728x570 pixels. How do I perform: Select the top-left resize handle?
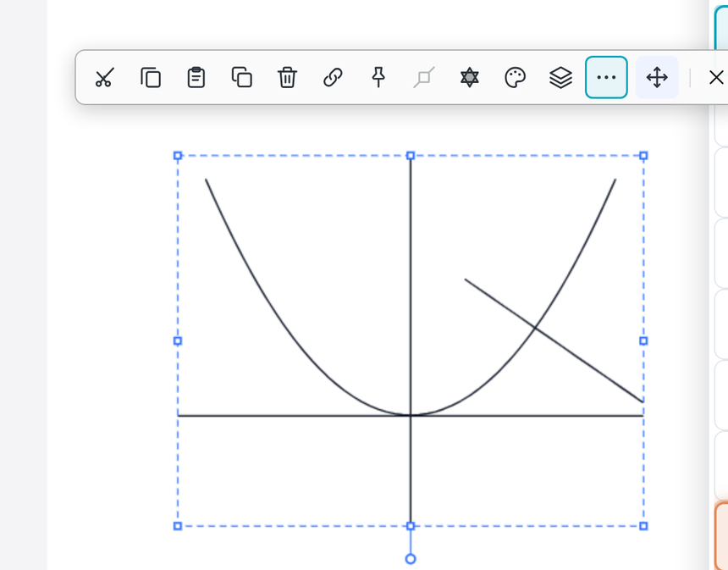point(178,156)
